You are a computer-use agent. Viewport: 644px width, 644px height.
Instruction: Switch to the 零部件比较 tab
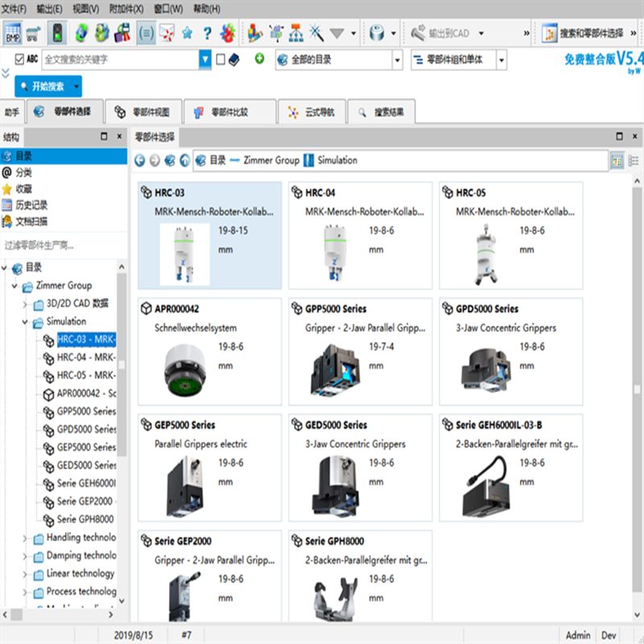click(x=229, y=112)
